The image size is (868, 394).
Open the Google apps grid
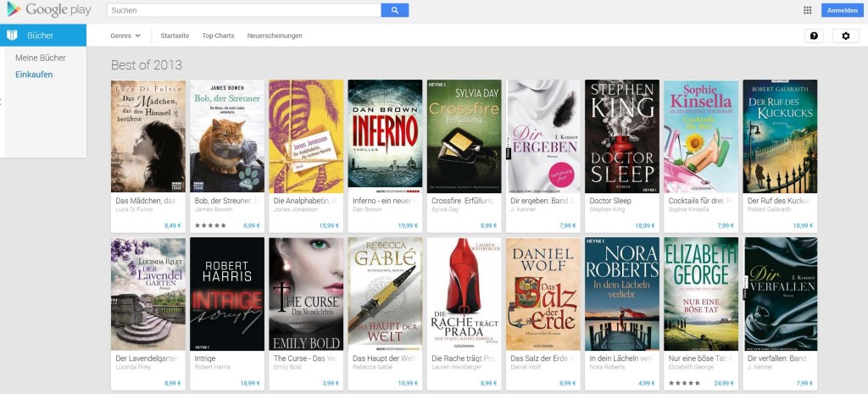(x=807, y=10)
